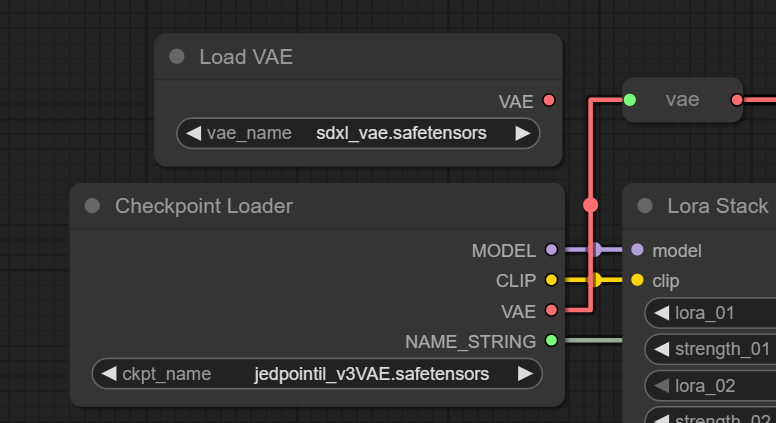Collapse the Checkpoint Loader node via its dot

[x=92, y=206]
